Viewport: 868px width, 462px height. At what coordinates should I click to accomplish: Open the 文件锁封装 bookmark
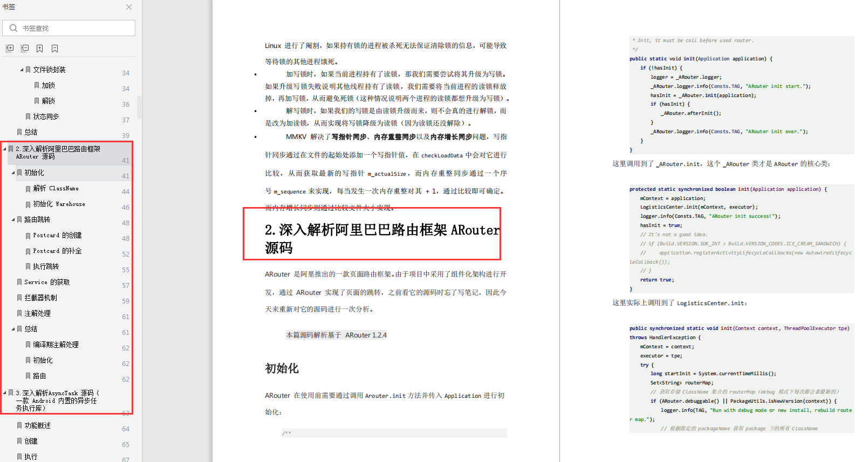50,70
